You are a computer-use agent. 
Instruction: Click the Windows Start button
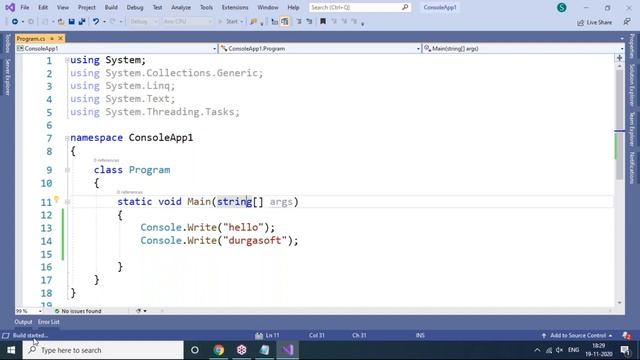(11, 350)
